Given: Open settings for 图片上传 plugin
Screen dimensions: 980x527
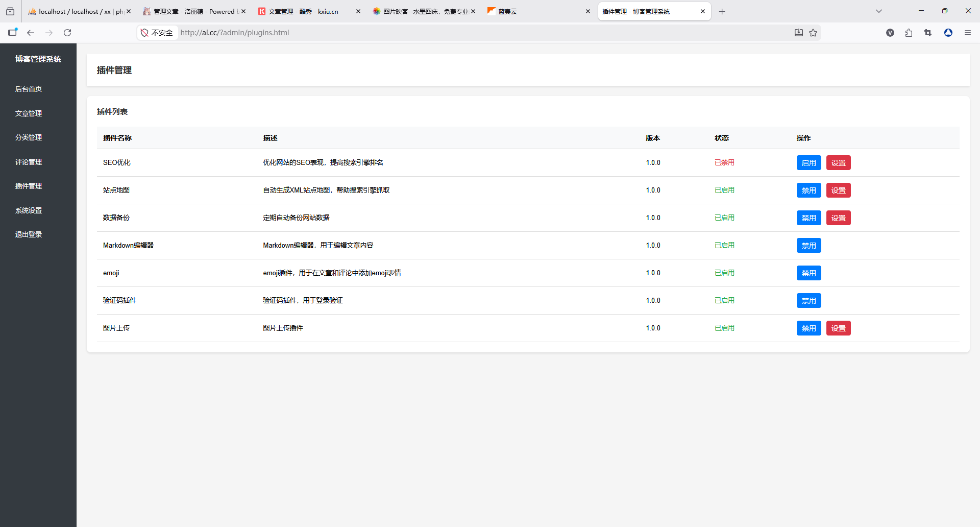Looking at the screenshot, I should click(x=838, y=328).
